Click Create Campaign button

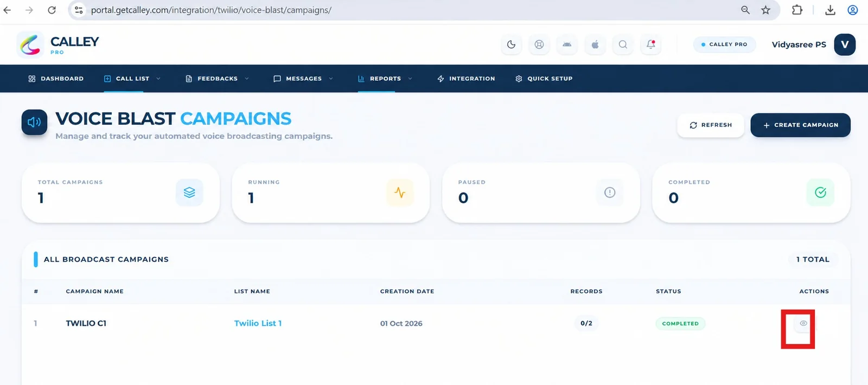click(800, 125)
